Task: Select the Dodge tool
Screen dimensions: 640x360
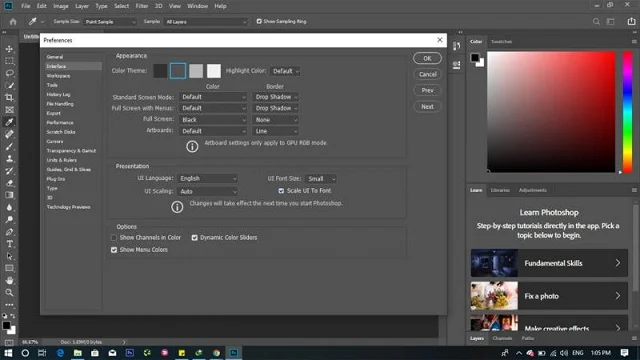Action: 9,220
